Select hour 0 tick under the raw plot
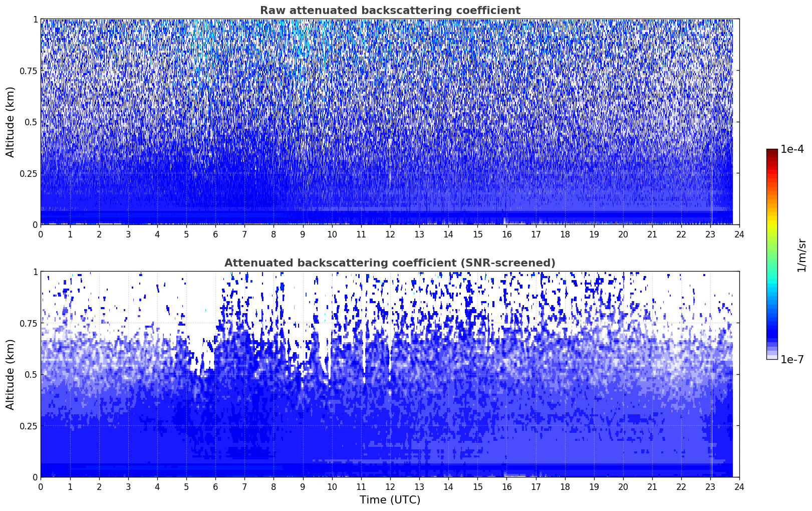 click(x=41, y=234)
